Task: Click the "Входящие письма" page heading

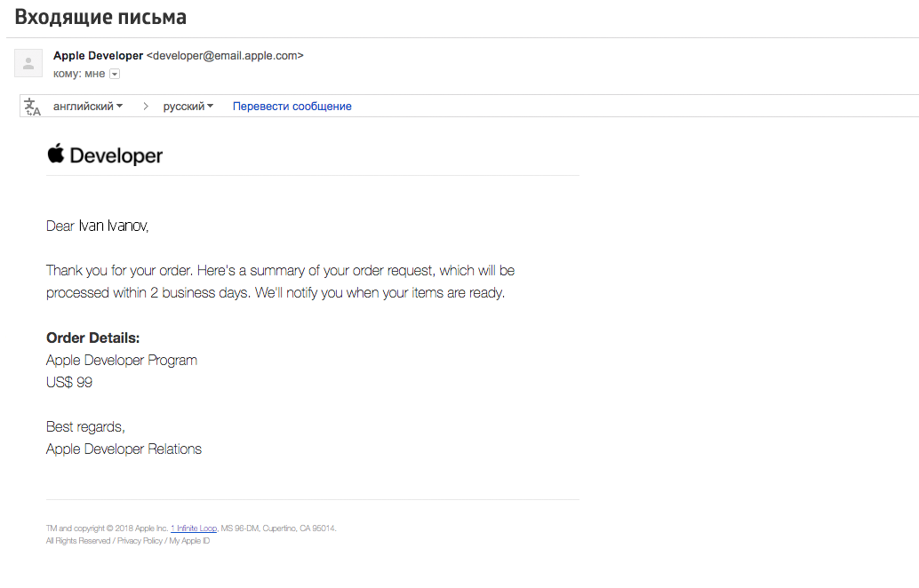Action: coord(100,18)
